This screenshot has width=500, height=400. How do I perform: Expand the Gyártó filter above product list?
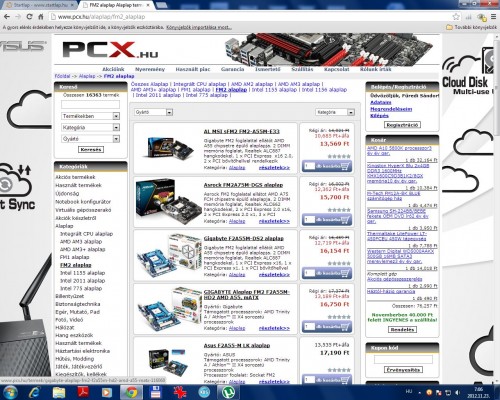tap(153, 112)
